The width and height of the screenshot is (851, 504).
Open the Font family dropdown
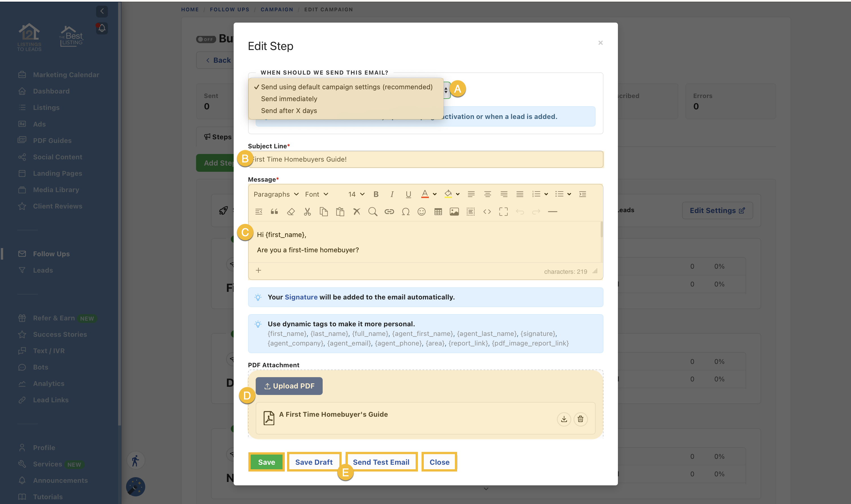tap(316, 194)
